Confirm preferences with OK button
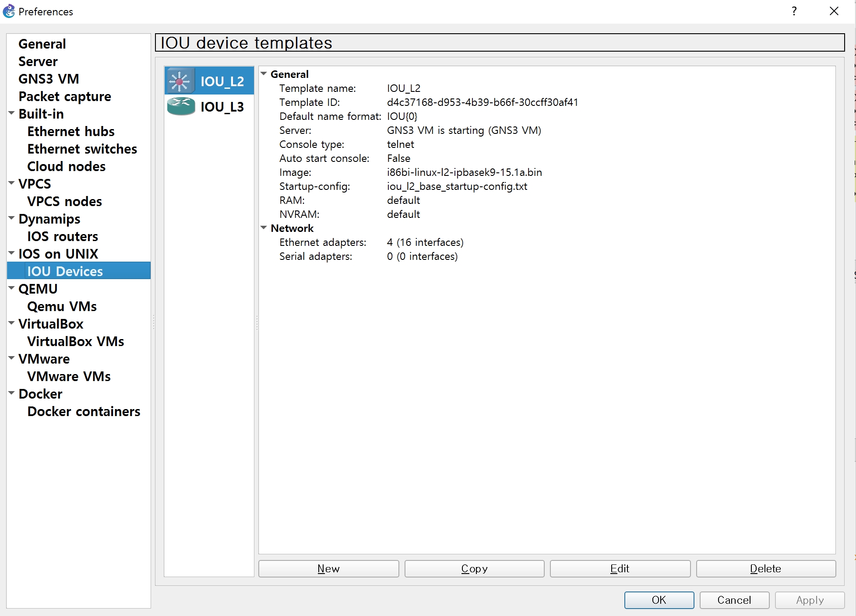856x616 pixels. pyautogui.click(x=659, y=600)
